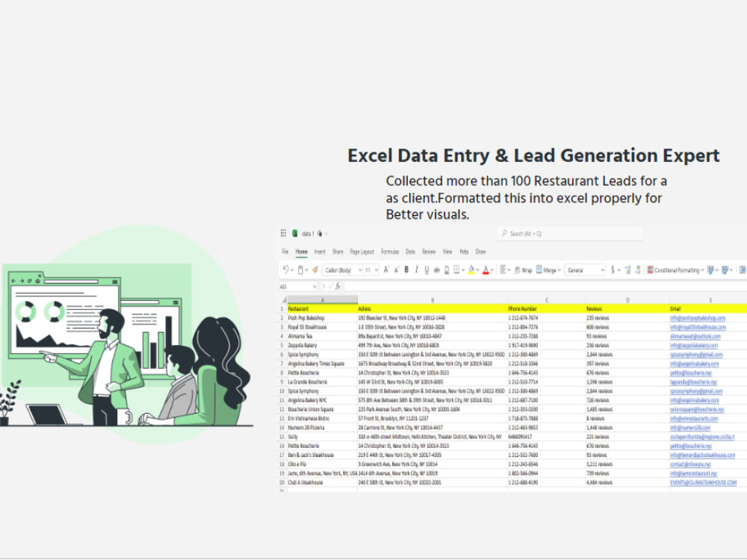747x560 pixels.
Task: Click the Paste clipboard icon
Action: (300, 270)
